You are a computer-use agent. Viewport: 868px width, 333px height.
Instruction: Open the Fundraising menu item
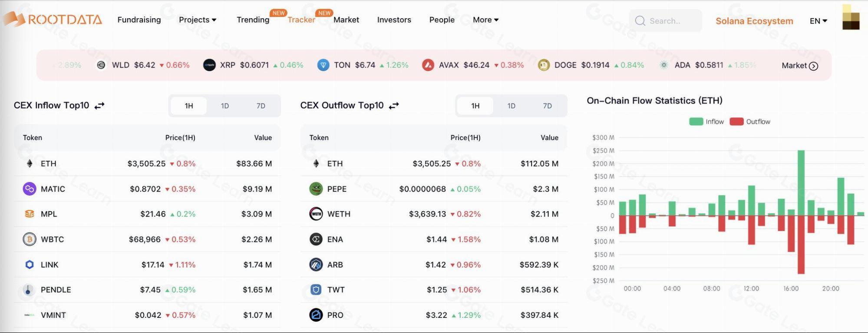[x=139, y=20]
